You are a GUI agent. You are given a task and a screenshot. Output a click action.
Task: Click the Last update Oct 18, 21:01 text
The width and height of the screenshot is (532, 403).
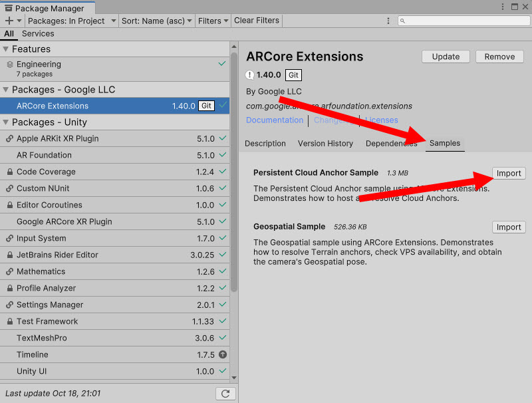coord(53,394)
